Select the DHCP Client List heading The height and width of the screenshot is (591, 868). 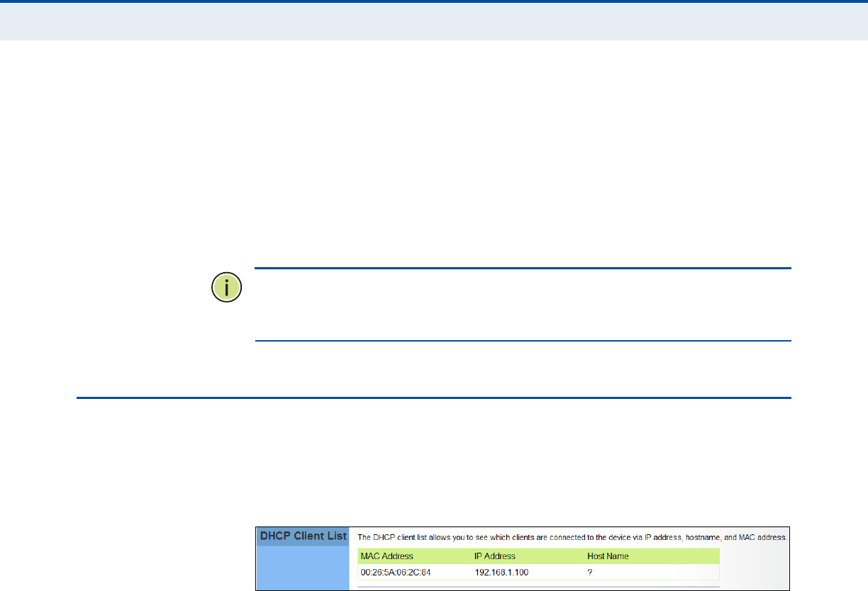[x=303, y=536]
